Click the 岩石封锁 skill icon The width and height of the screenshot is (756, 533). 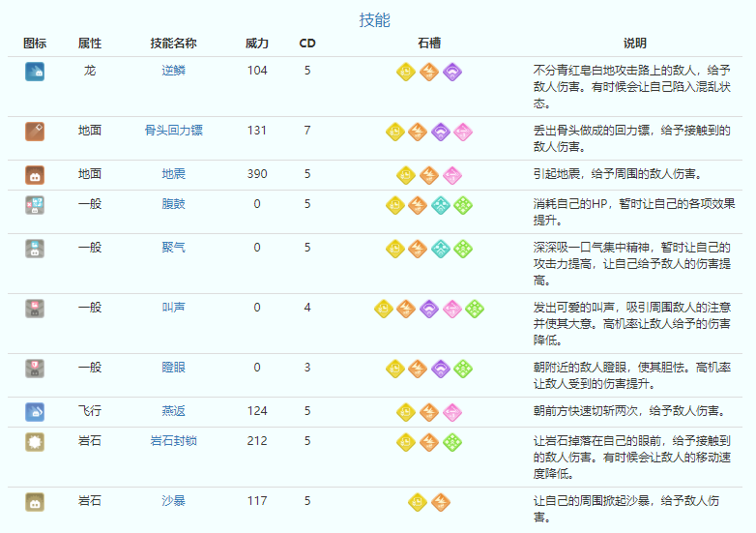35,442
